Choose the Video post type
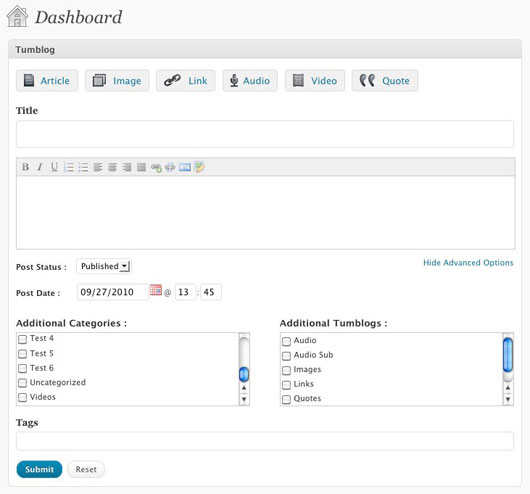The image size is (530, 494). click(x=315, y=81)
